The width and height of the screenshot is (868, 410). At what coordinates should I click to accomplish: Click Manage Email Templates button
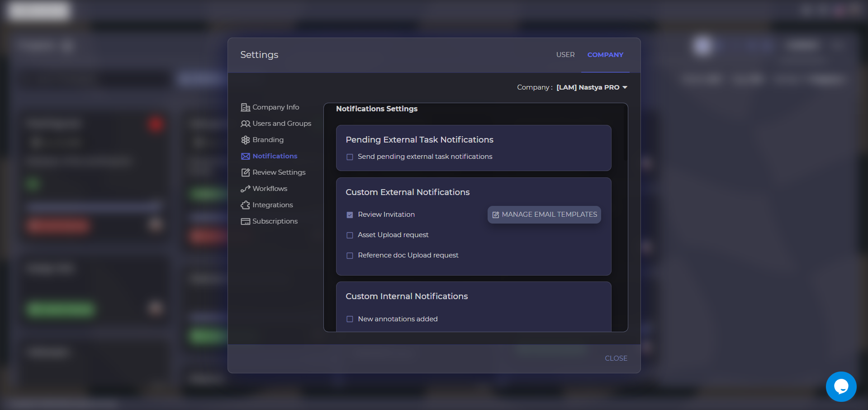tap(544, 215)
